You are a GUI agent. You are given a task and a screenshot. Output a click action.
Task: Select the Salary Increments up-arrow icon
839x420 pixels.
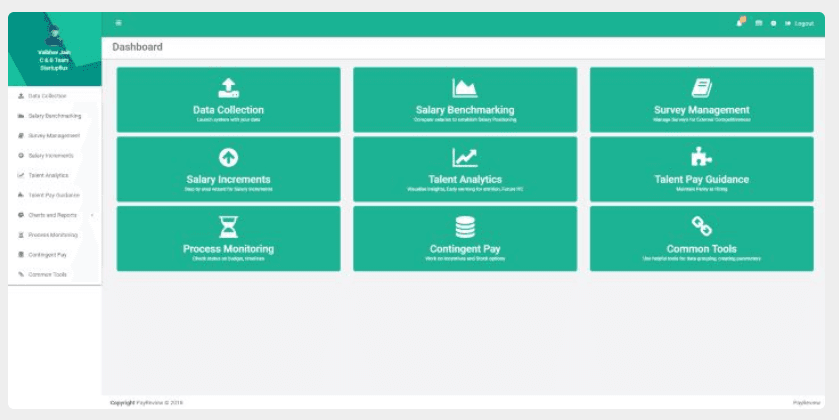pyautogui.click(x=228, y=157)
